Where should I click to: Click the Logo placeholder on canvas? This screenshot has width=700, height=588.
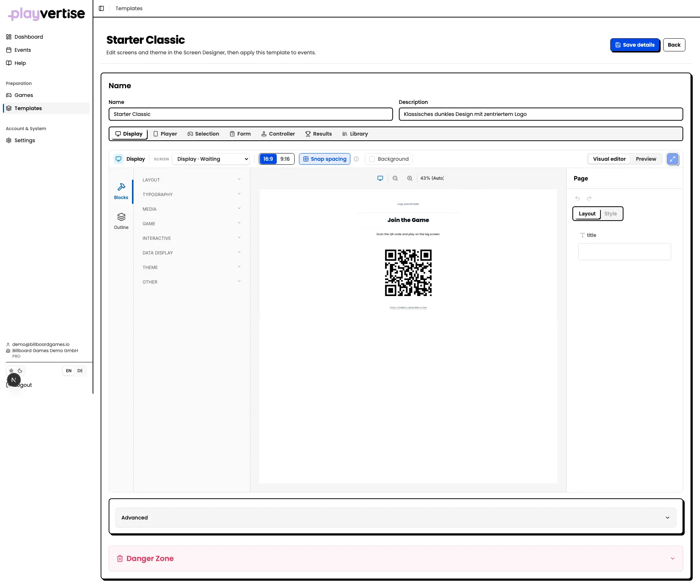tap(408, 204)
